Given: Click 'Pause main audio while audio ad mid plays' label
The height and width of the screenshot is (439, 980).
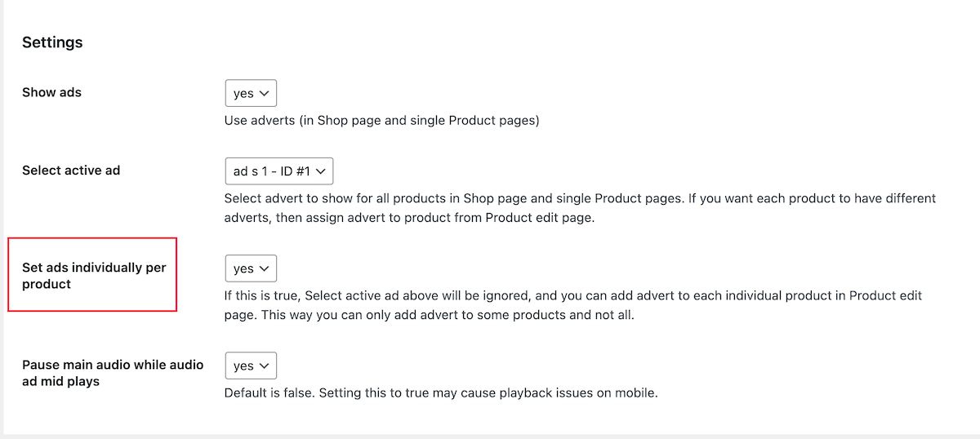Looking at the screenshot, I should point(113,373).
